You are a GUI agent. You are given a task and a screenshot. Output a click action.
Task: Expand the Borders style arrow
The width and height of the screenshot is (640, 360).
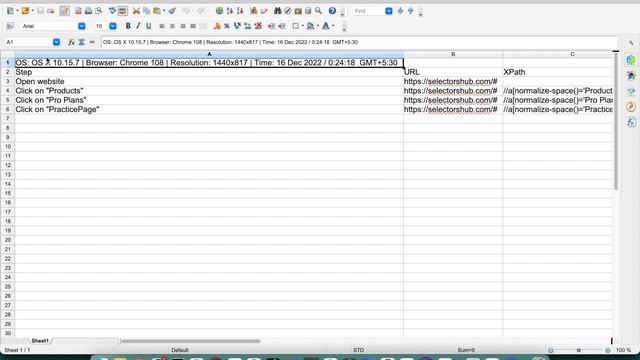pyautogui.click(x=303, y=26)
